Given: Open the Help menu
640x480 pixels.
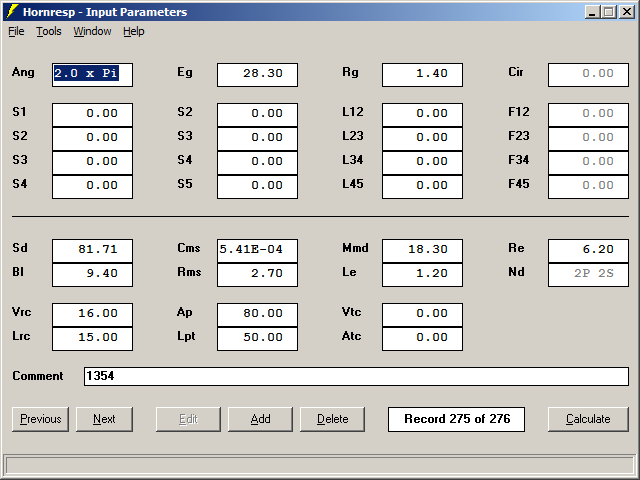Looking at the screenshot, I should (134, 31).
